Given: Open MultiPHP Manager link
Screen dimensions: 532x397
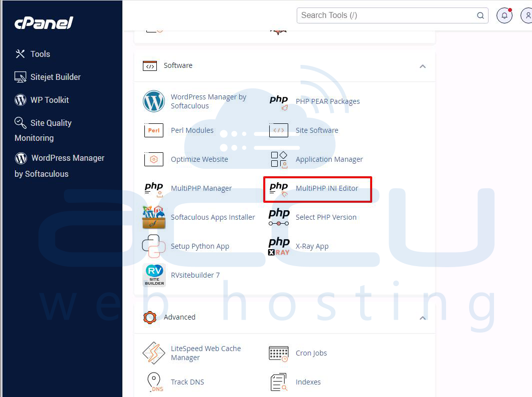Looking at the screenshot, I should (x=201, y=188).
